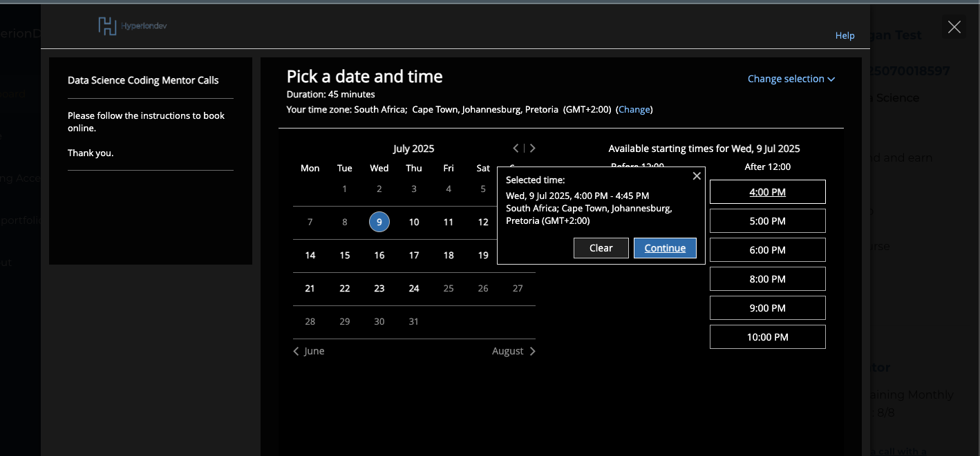This screenshot has width=980, height=456.
Task: Navigate back to June
Action: pos(308,351)
